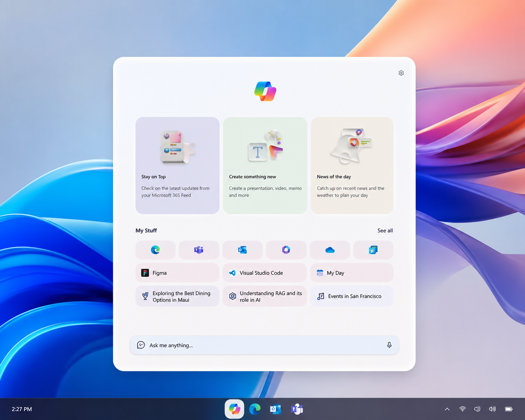Expand the hidden system tray icons chevron
The height and width of the screenshot is (420, 525).
(x=447, y=409)
